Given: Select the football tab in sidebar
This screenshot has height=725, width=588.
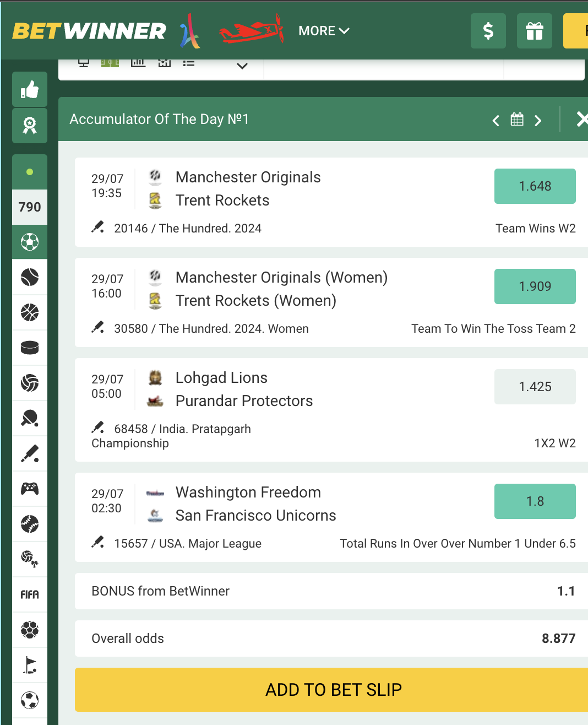Looking at the screenshot, I should (x=30, y=242).
